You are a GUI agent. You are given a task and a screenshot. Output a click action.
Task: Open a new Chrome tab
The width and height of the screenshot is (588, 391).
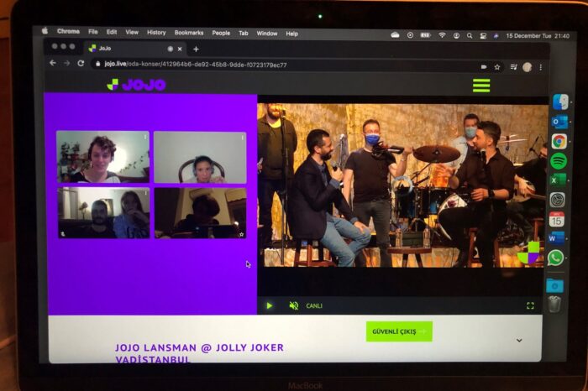pyautogui.click(x=196, y=49)
